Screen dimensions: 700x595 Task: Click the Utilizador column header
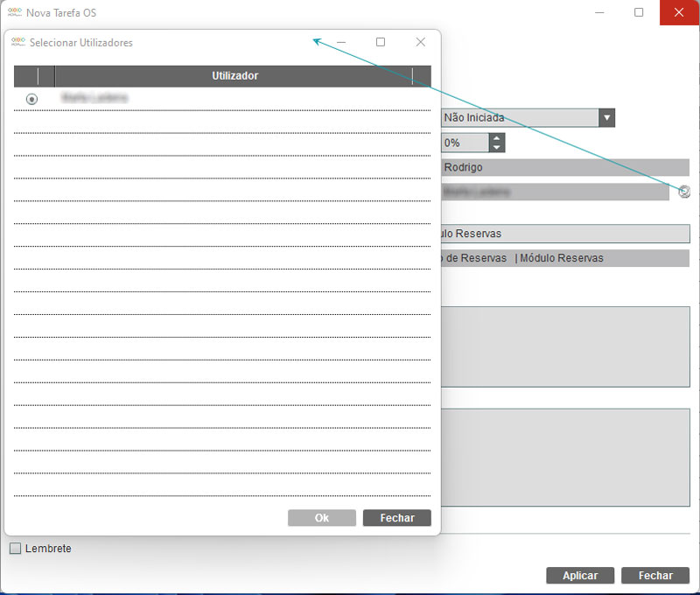click(234, 76)
